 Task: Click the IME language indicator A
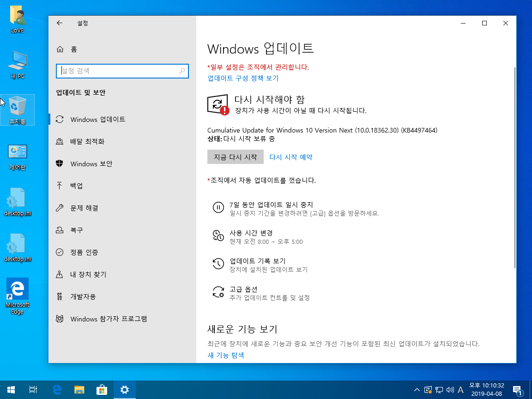tap(461, 390)
